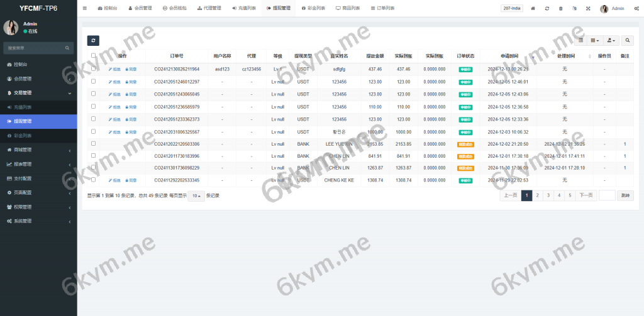The width and height of the screenshot is (644, 316).
Task: Switch to the 会员钱包 top tab
Action: (175, 8)
